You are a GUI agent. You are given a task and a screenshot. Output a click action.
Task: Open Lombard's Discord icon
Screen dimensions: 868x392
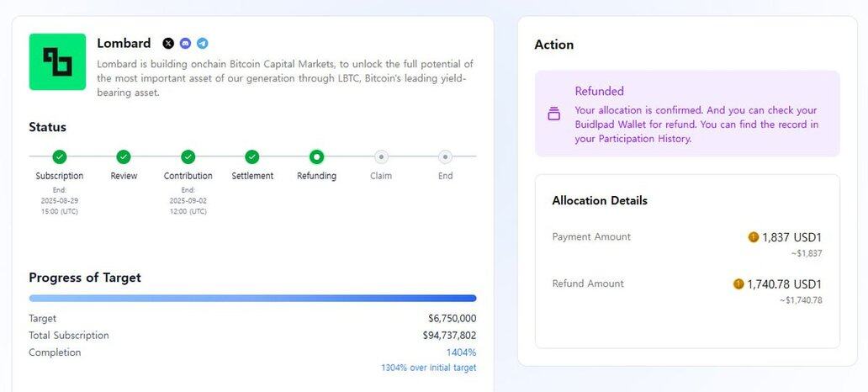pyautogui.click(x=185, y=43)
